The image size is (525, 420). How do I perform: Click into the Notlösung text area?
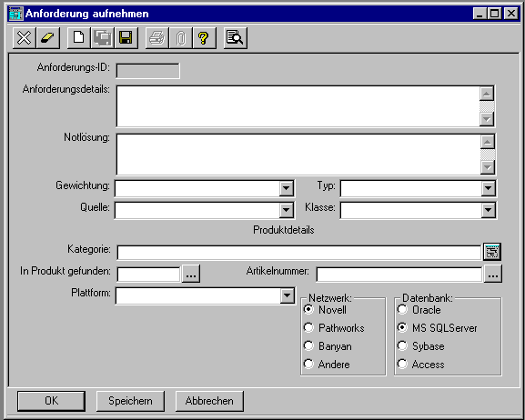pos(298,155)
